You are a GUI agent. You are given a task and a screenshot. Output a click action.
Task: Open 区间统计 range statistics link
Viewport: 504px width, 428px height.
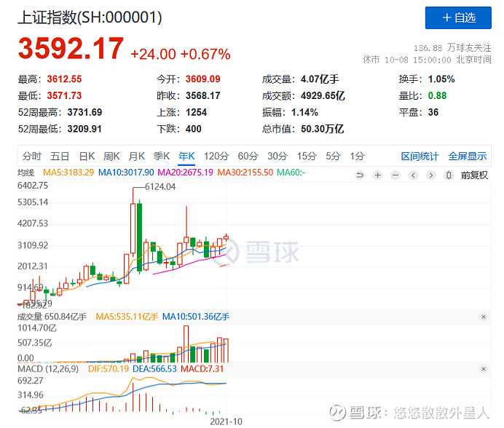(x=420, y=156)
